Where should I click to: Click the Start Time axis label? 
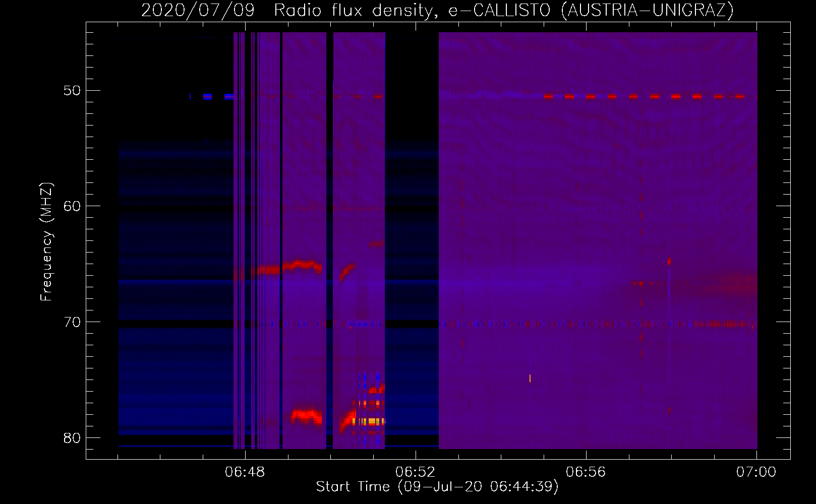437,487
